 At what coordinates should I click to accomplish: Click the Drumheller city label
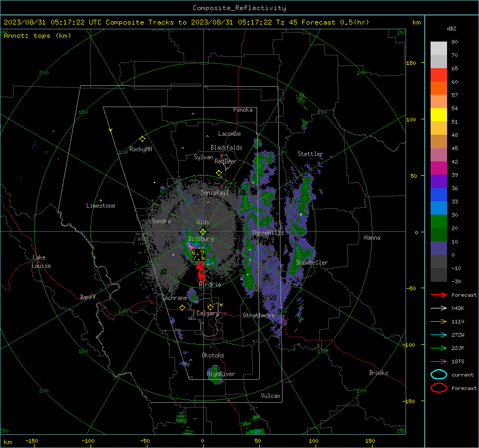[312, 263]
